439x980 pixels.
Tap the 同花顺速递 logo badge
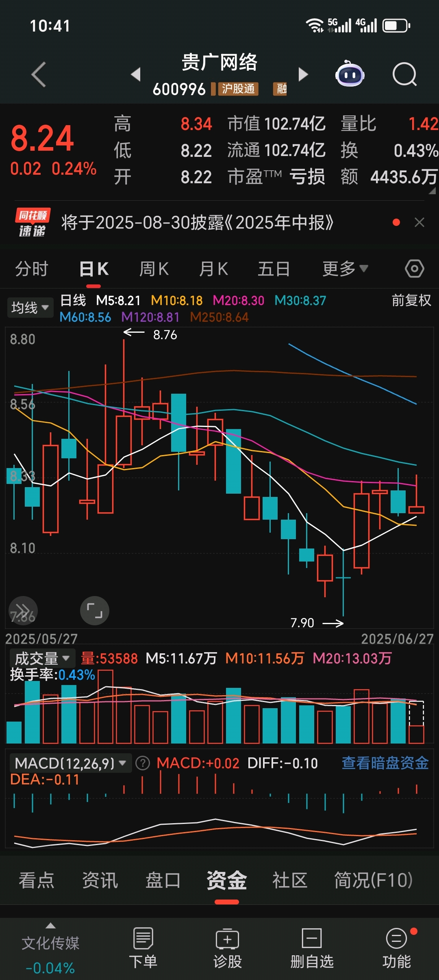pos(33,223)
